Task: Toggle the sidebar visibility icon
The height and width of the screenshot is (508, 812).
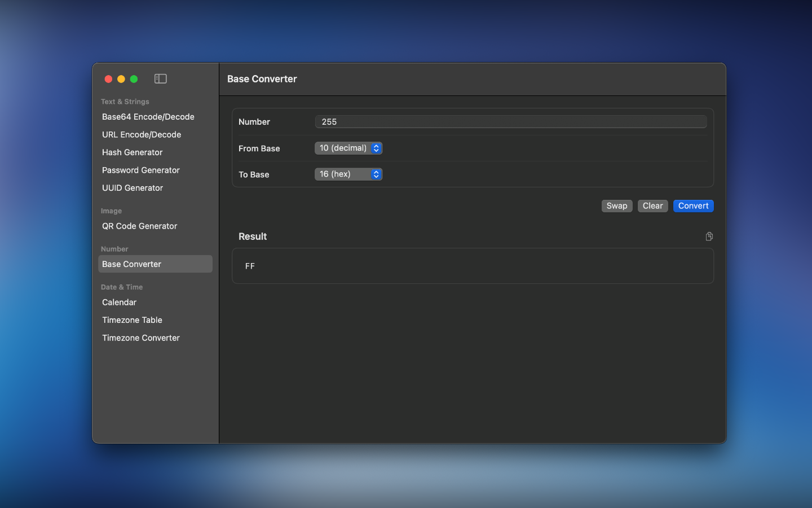Action: click(x=161, y=79)
